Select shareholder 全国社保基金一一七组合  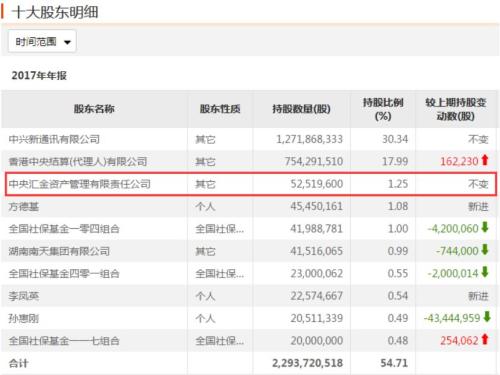tap(64, 341)
